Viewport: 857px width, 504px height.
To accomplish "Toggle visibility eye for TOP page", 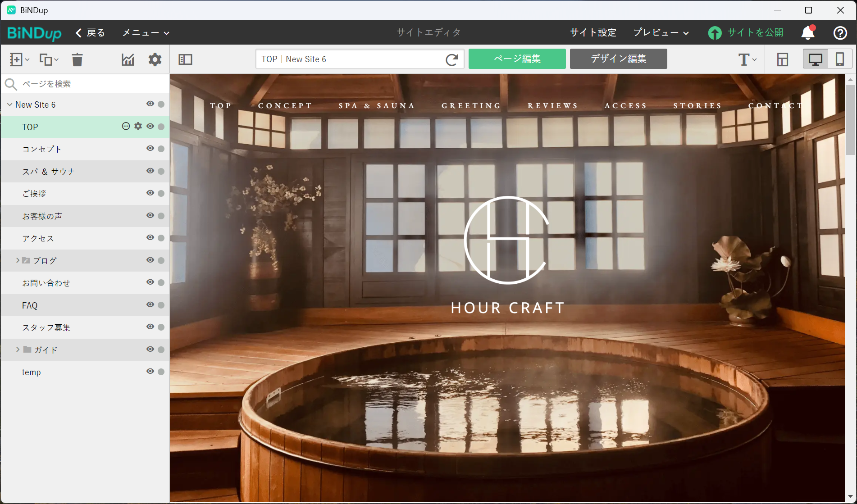I will click(150, 127).
